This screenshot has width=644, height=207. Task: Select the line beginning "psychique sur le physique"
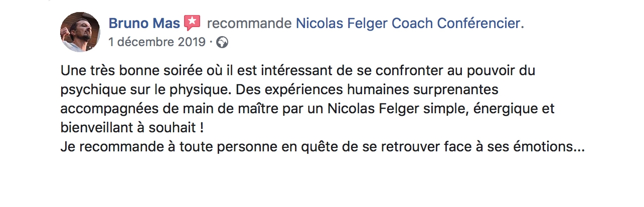click(278, 90)
